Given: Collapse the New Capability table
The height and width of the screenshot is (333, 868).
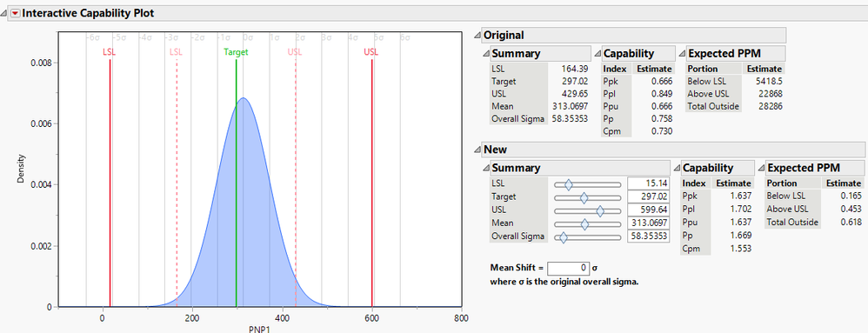Looking at the screenshot, I should coord(677,168).
